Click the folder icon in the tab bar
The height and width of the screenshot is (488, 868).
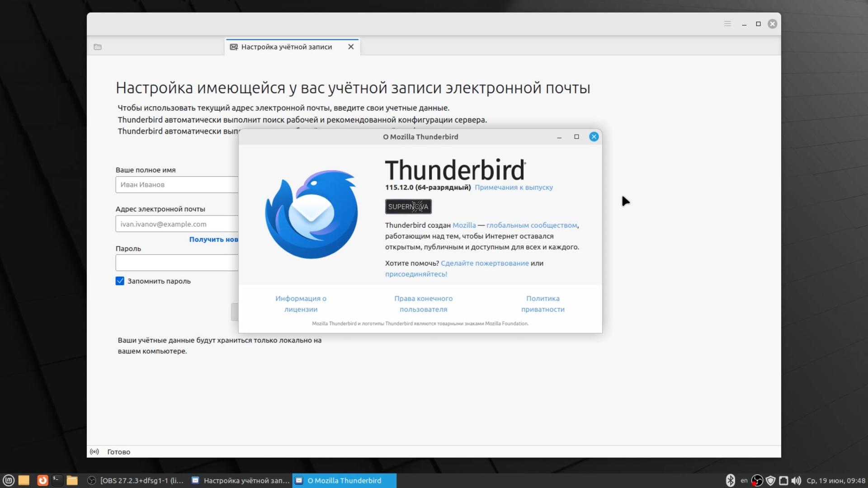[x=98, y=47]
